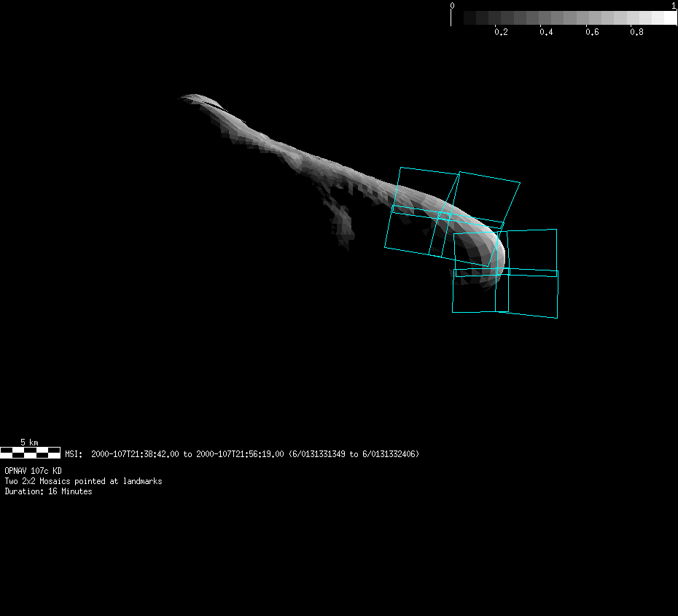Image resolution: width=678 pixels, height=616 pixels.
Task: Click the 0.6 label on the grayscale legend
Action: pyautogui.click(x=592, y=32)
